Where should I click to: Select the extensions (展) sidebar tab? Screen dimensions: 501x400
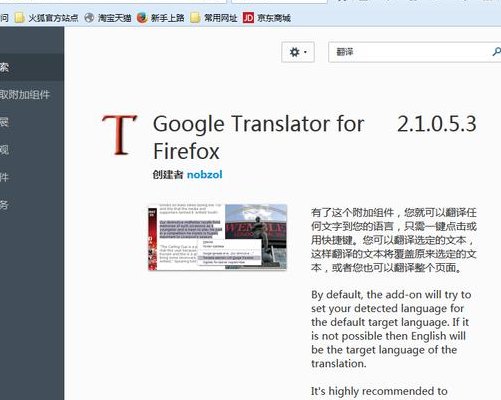pyautogui.click(x=32, y=122)
